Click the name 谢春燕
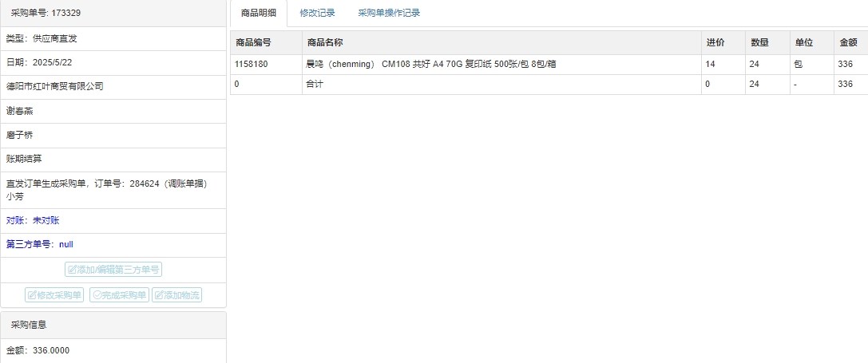The height and width of the screenshot is (363, 868). coord(20,111)
